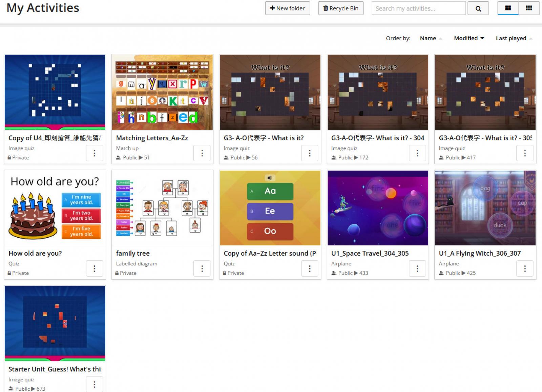Viewport: 542px width, 392px height.
Task: Switch to large grid view
Action: pos(508,8)
